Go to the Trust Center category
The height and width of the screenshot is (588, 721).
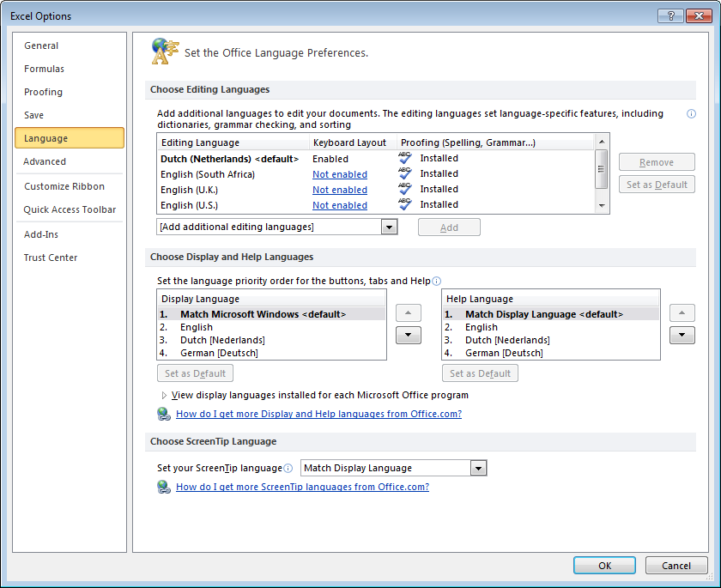click(x=51, y=258)
